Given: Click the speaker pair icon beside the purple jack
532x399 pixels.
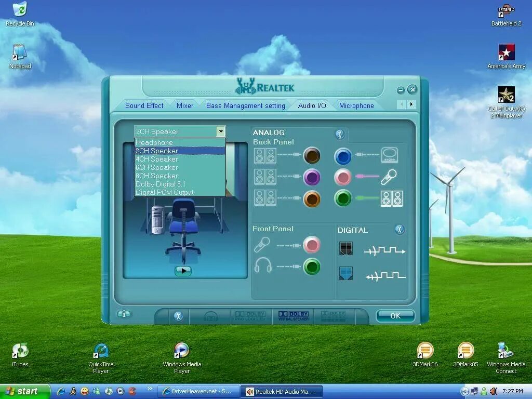Looking at the screenshot, I should click(x=265, y=177).
